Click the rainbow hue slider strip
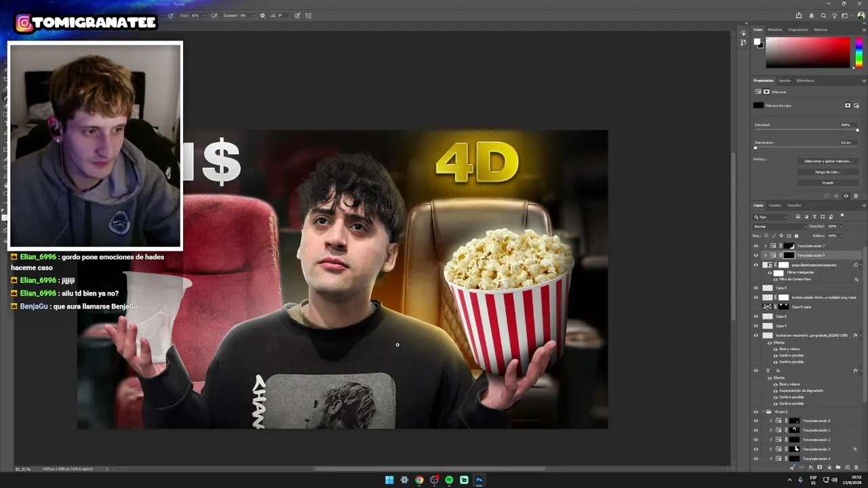This screenshot has width=868, height=488. coord(859,52)
